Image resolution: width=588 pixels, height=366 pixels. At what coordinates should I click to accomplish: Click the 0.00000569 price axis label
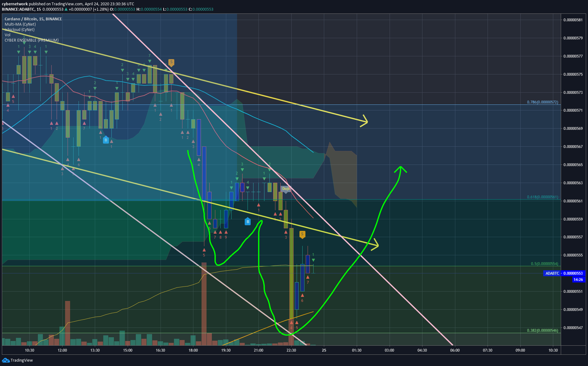coord(573,129)
